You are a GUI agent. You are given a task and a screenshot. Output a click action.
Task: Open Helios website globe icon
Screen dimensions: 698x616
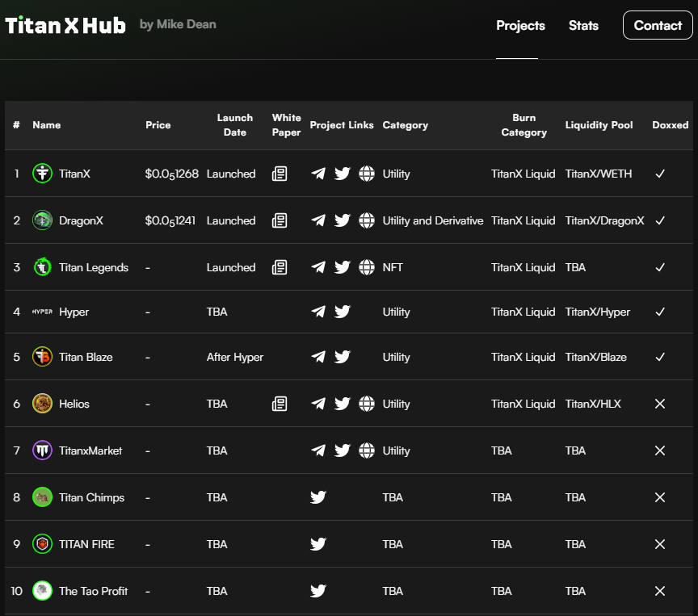pyautogui.click(x=367, y=404)
